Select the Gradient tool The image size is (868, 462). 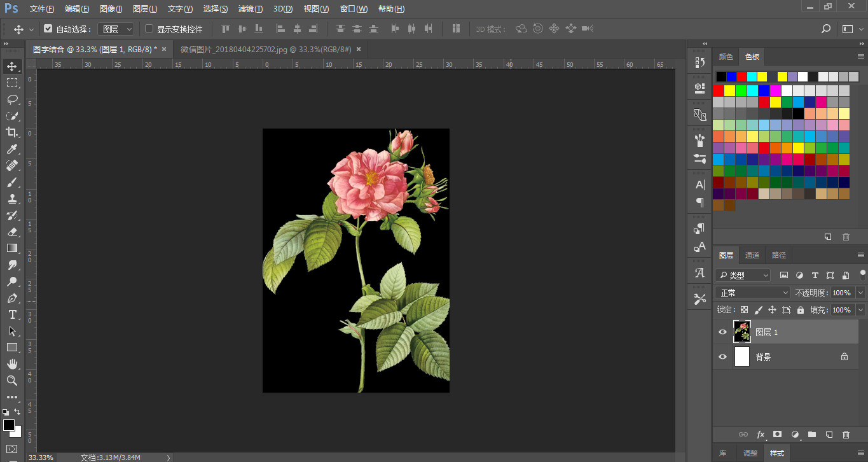12,248
